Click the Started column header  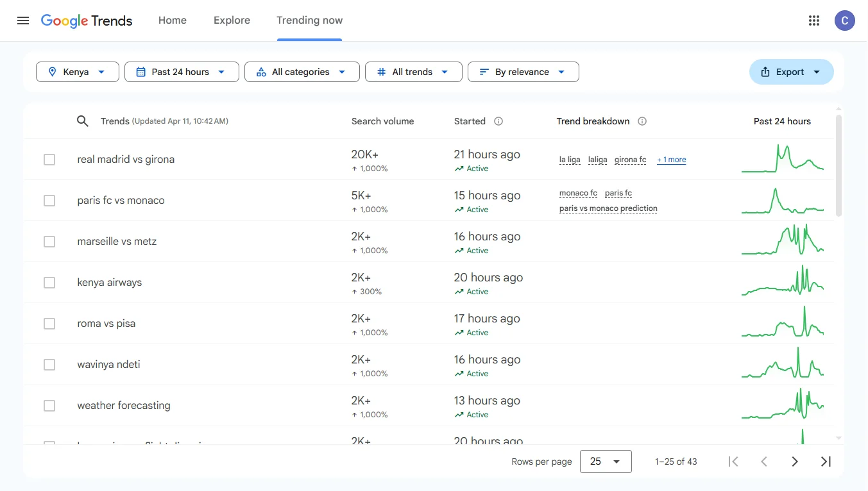coord(470,121)
